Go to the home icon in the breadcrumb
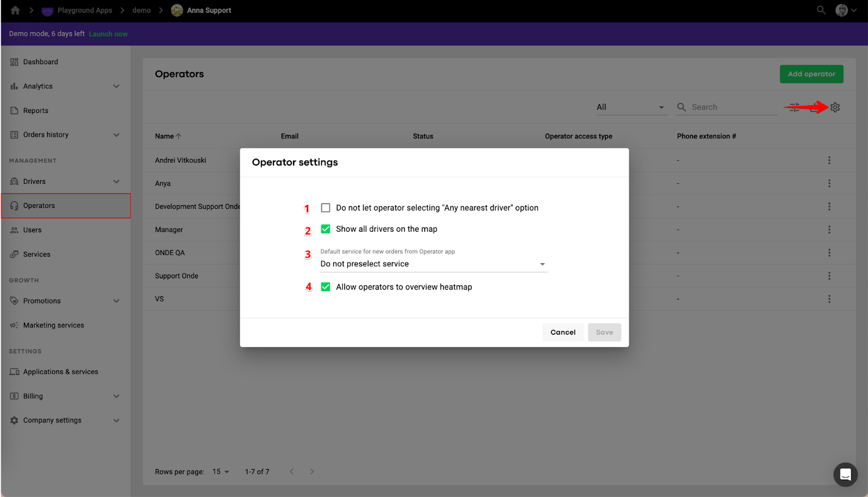 click(x=15, y=10)
